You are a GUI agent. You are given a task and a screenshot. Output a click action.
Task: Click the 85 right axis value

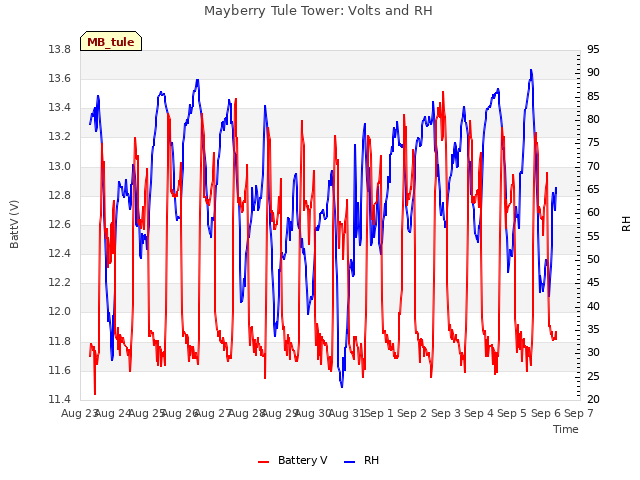click(593, 96)
